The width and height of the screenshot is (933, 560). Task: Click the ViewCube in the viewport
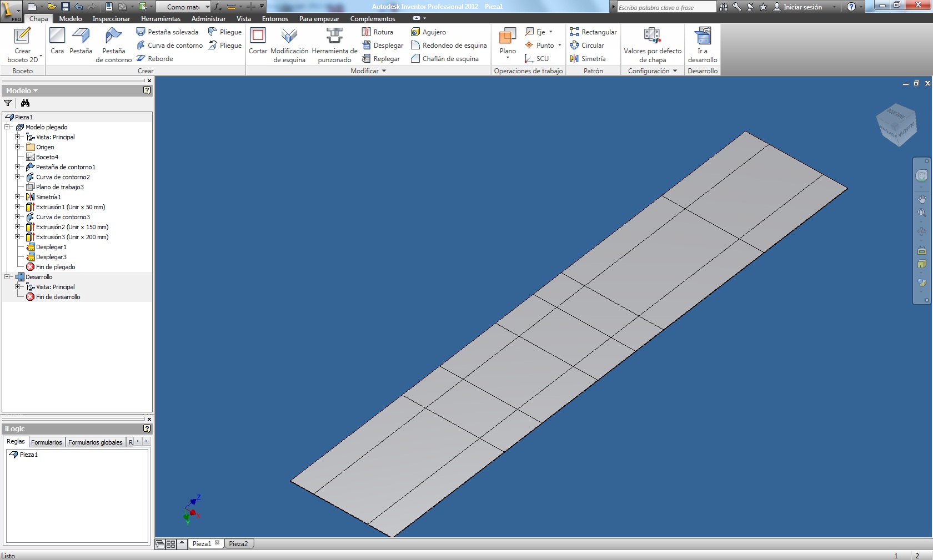[896, 124]
